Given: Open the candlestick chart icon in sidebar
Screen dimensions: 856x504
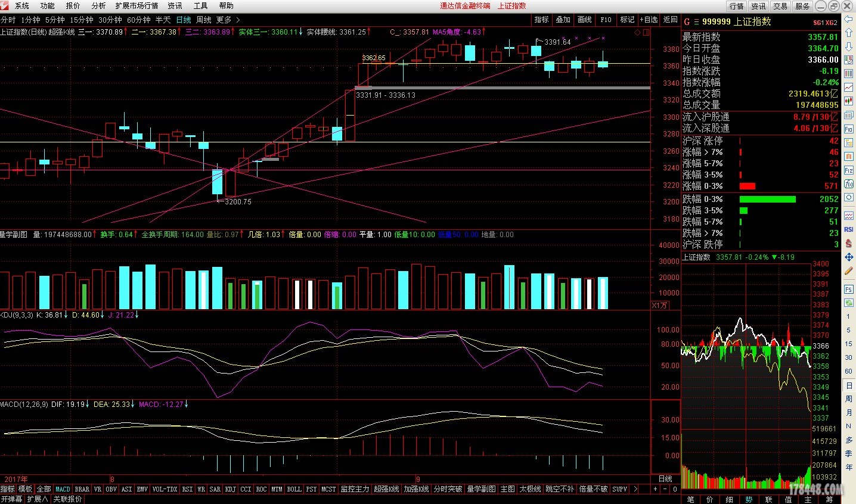Looking at the screenshot, I should pos(849,101).
